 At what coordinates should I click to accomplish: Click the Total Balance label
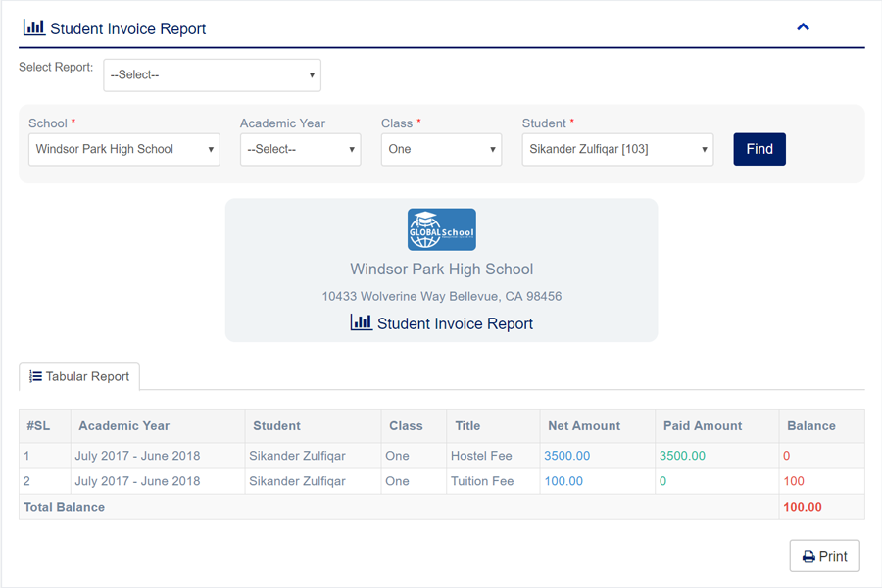click(x=64, y=507)
